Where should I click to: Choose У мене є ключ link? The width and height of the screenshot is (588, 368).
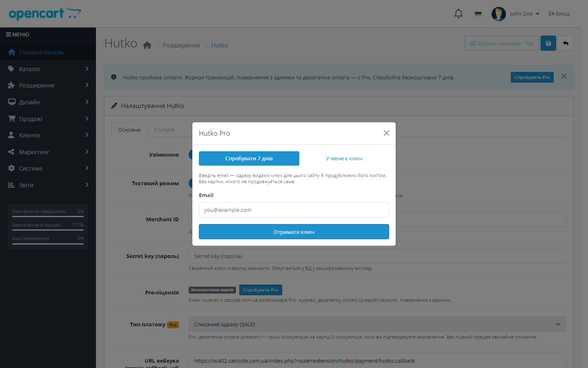344,158
